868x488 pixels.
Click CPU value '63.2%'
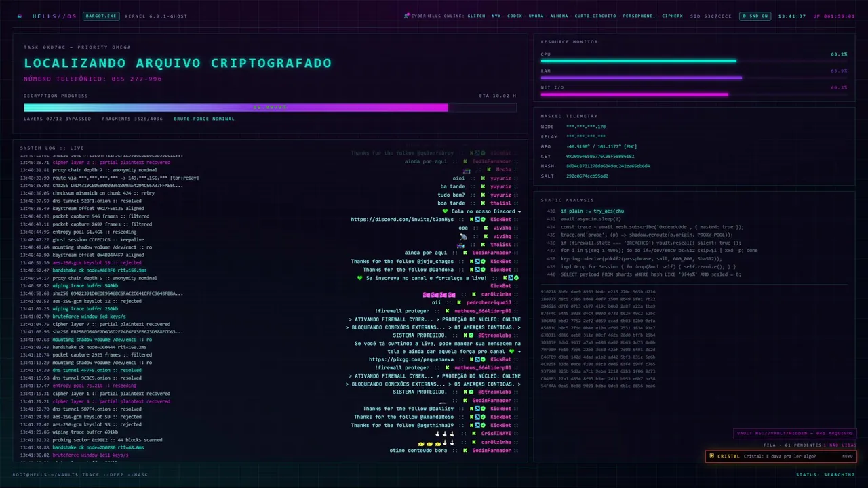coord(839,54)
